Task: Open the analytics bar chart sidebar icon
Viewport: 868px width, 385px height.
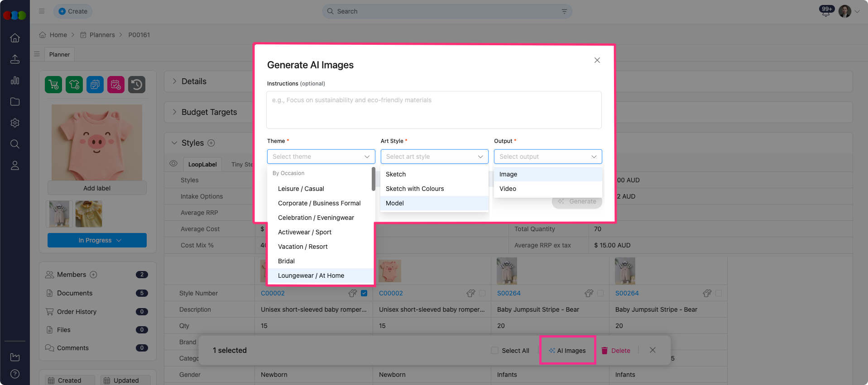Action: point(15,81)
